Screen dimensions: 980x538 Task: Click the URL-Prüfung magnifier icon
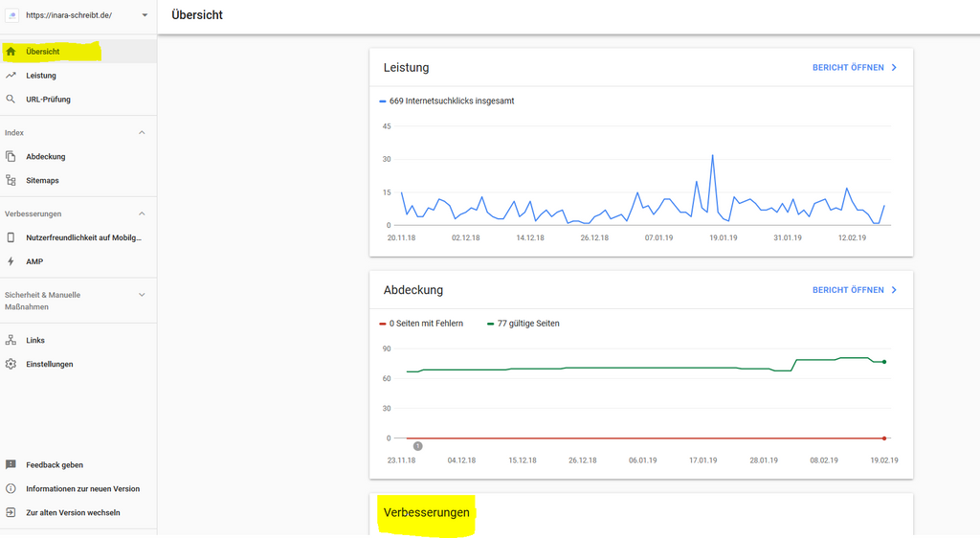click(x=11, y=100)
